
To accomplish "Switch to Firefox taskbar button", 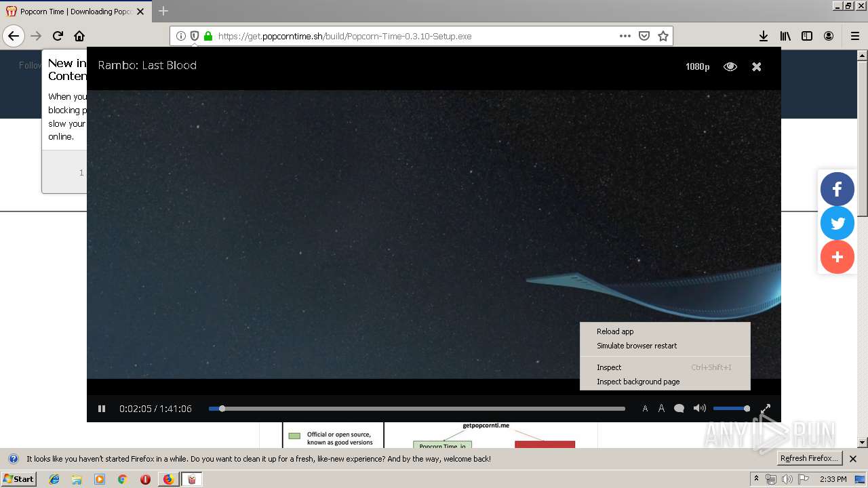I will pyautogui.click(x=168, y=479).
